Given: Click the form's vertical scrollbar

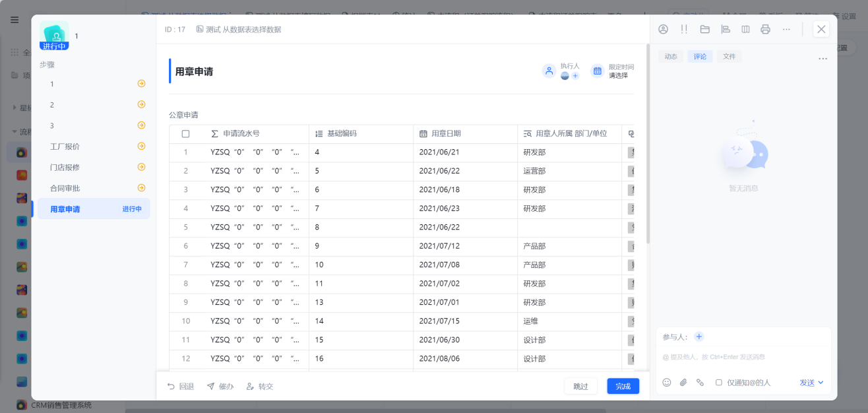Looking at the screenshot, I should pyautogui.click(x=648, y=144).
